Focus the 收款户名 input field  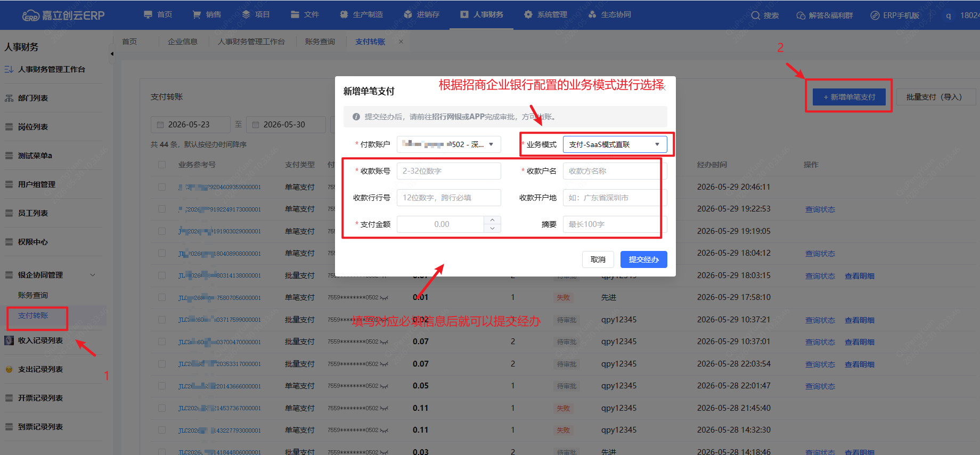(x=615, y=171)
